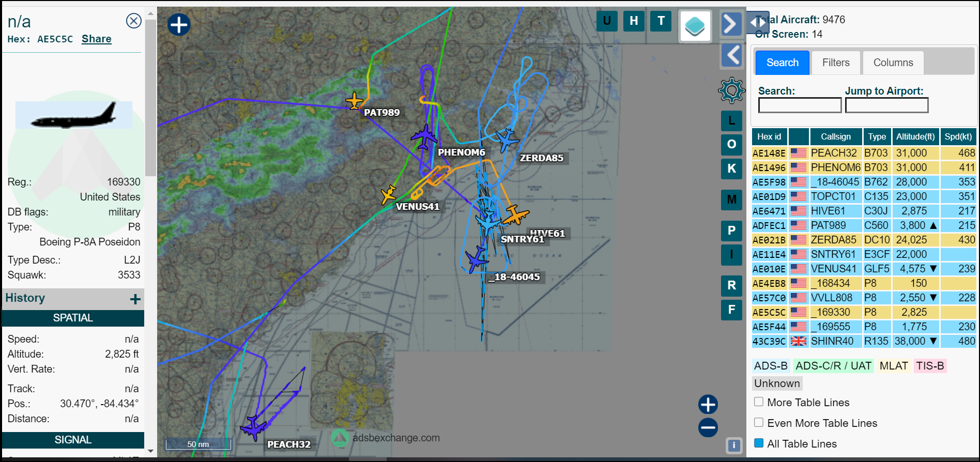Select the SNTRY61 aircraft icon on map
The image size is (980, 462).
tap(487, 223)
